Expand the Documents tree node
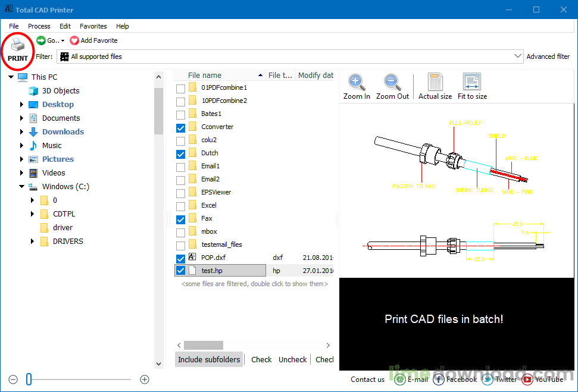The height and width of the screenshot is (392, 578). click(21, 118)
